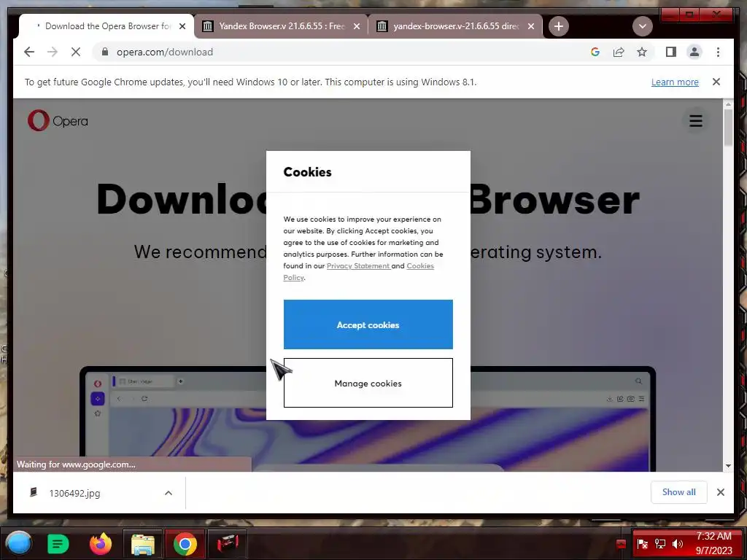
Task: Open the green notes app on taskbar
Action: (x=58, y=543)
